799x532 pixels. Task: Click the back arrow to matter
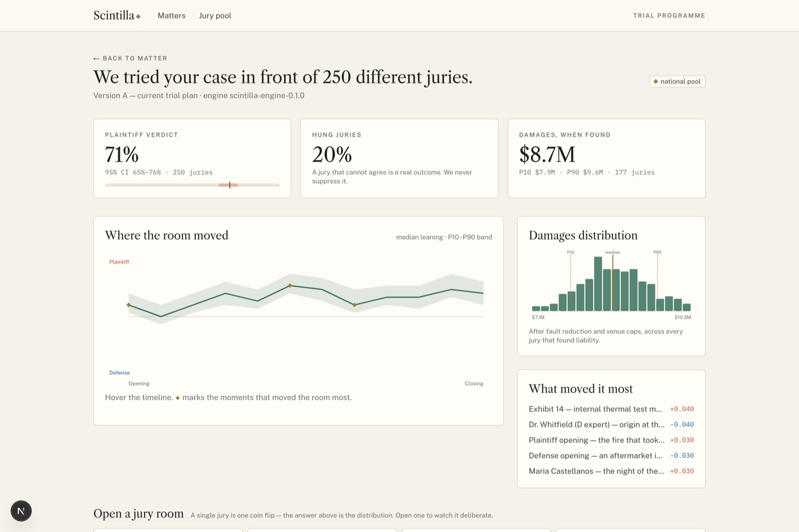[96, 58]
